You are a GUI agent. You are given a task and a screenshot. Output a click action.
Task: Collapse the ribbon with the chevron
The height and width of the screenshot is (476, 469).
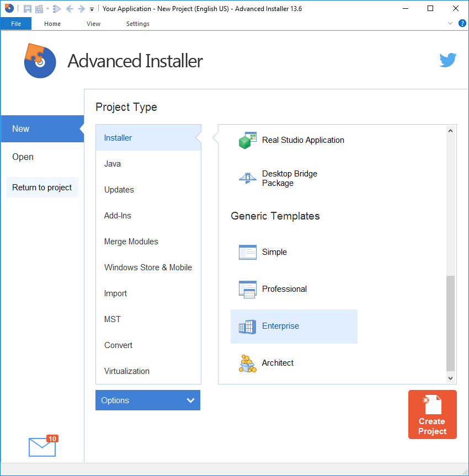[x=450, y=23]
